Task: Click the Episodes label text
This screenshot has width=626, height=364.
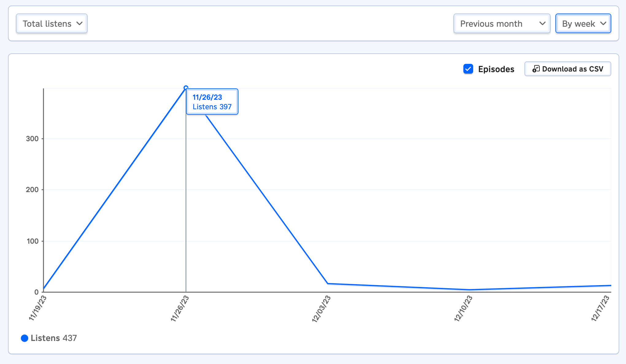Action: pyautogui.click(x=496, y=69)
